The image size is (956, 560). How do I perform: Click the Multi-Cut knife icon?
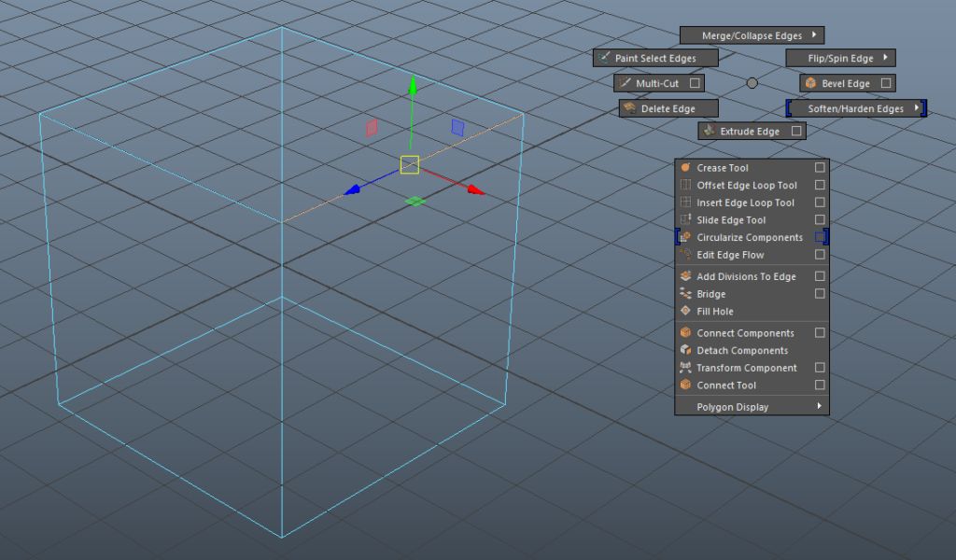pos(625,83)
